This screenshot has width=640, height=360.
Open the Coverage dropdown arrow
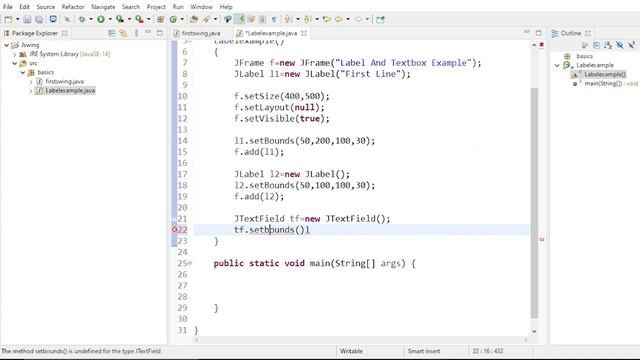[x=129, y=19]
